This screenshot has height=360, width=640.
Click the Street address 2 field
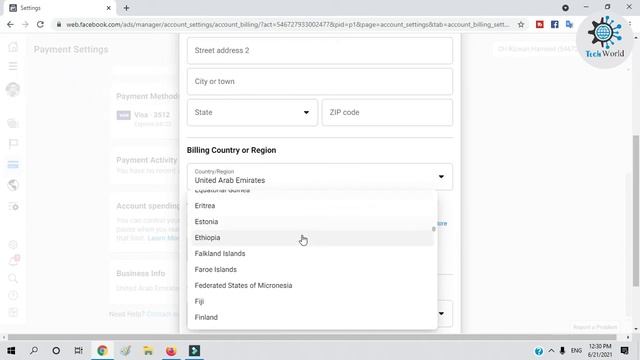click(320, 50)
